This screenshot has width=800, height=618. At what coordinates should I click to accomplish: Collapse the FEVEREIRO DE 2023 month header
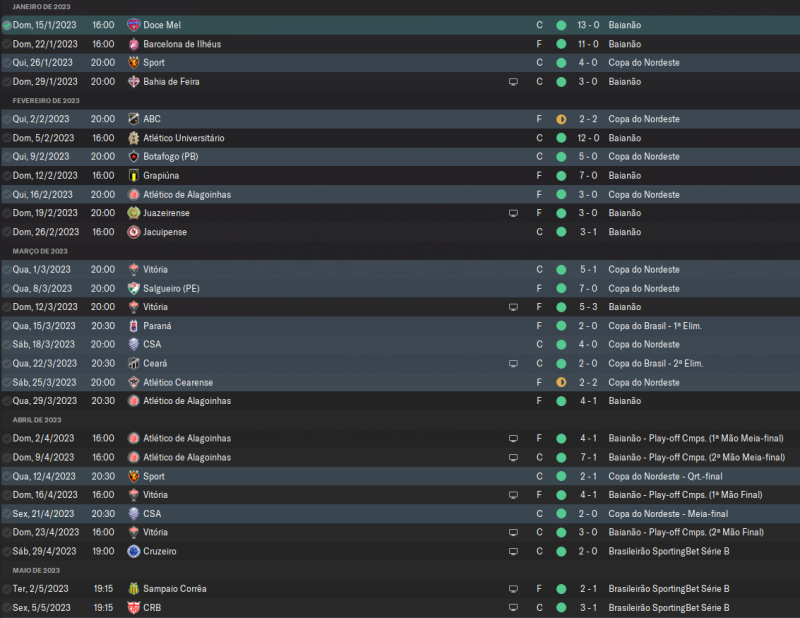coord(45,101)
